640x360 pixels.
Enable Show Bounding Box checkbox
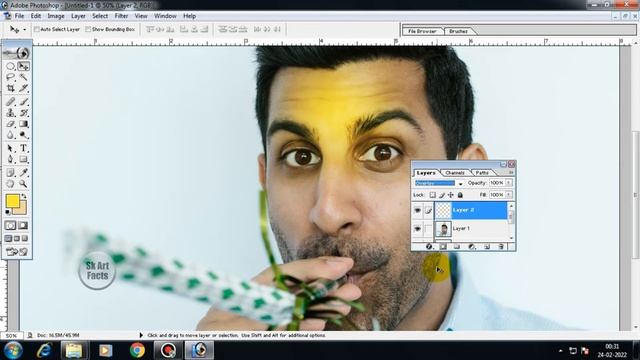[x=88, y=29]
